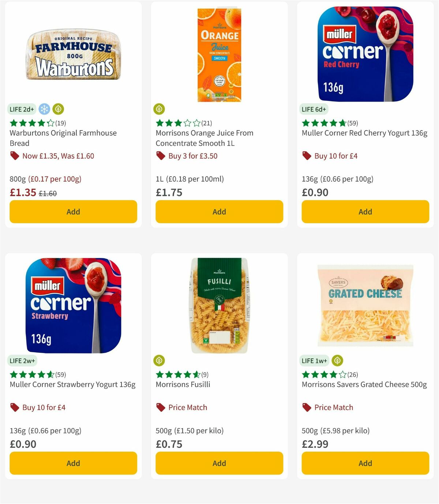Click the snowflake freezable icon on Warburtons bread
Image resolution: width=439 pixels, height=504 pixels.
click(x=44, y=109)
